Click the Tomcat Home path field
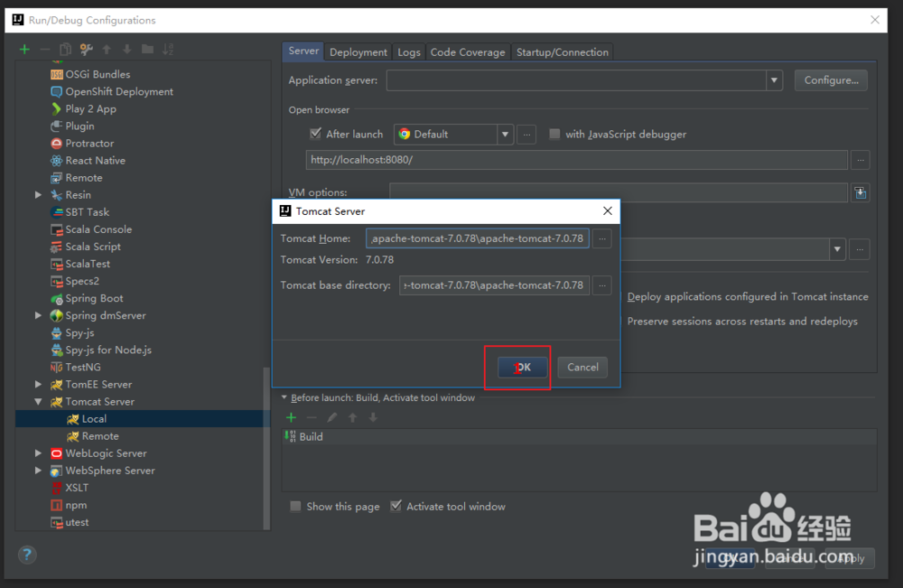This screenshot has height=588, width=903. pos(478,238)
